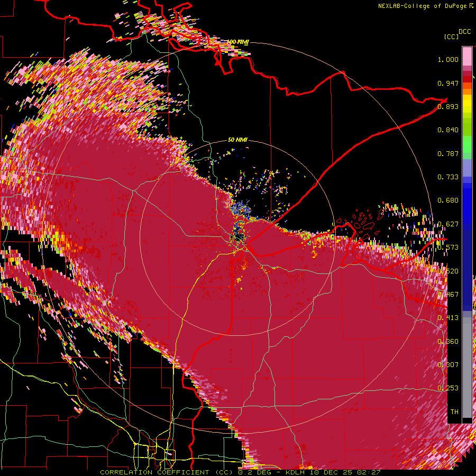Viewport: 476px width, 476px height.
Task: Click the TH threshold label
Action: (x=454, y=412)
